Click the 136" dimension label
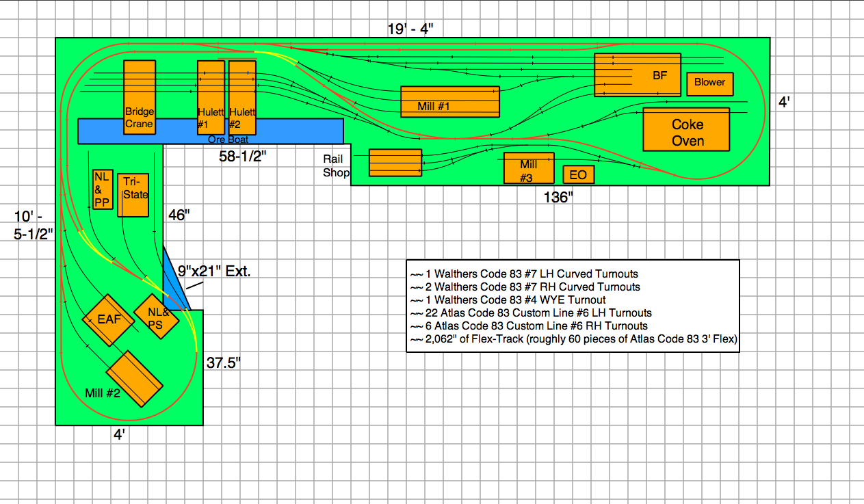864x504 pixels. [x=555, y=198]
